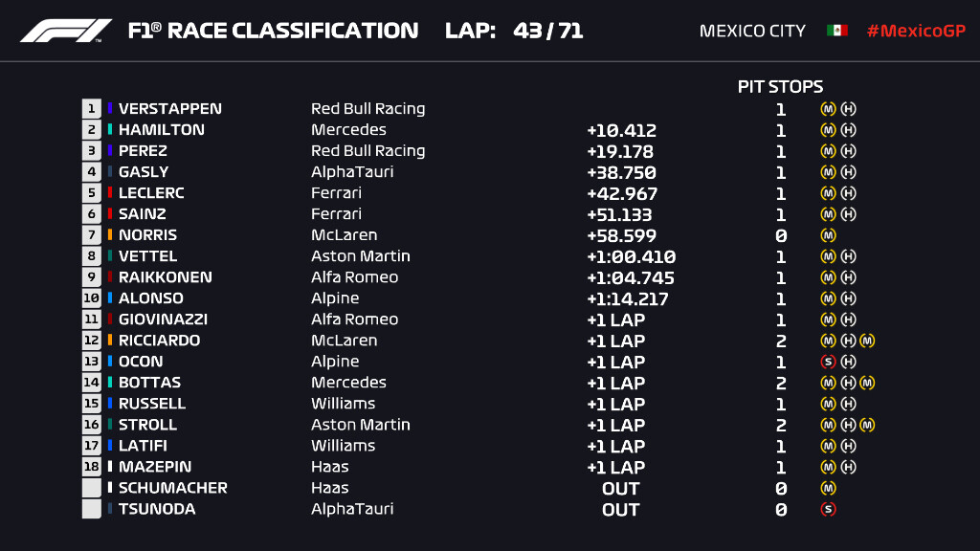Click Stroll's last medium tyre icon

867,425
